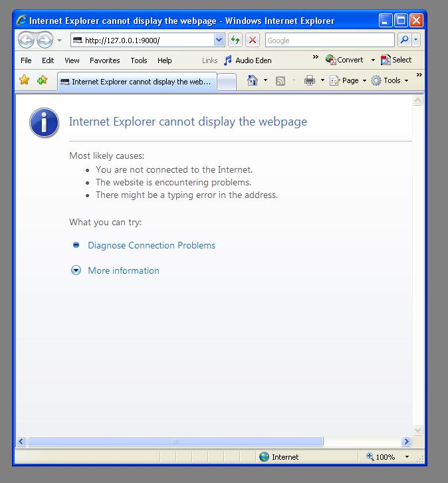Click the Refresh page icon
Image resolution: width=448 pixels, height=483 pixels.
pos(235,41)
